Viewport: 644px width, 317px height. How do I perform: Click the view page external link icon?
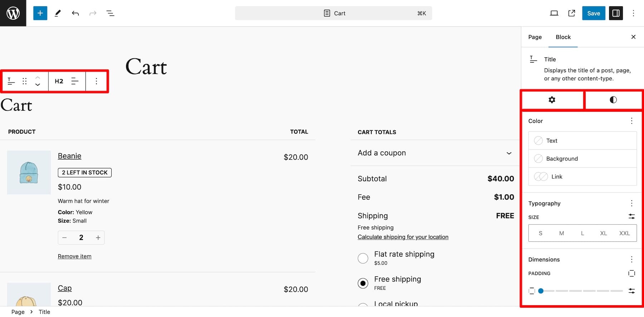(x=571, y=13)
